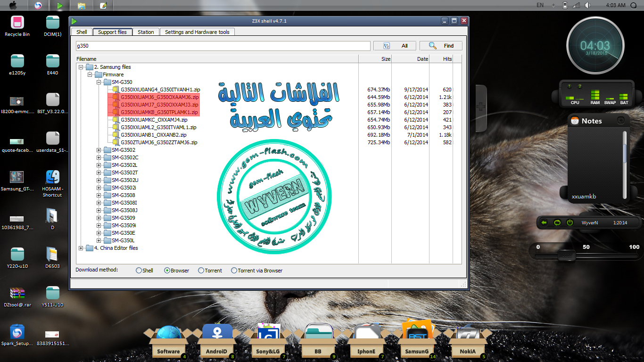644x362 pixels.
Task: Expand the SM-G3509 folder node
Action: (x=99, y=218)
